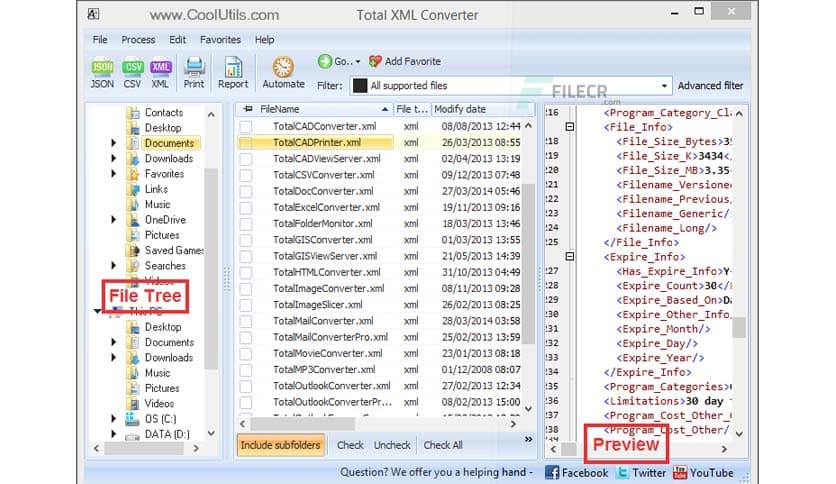This screenshot has width=836, height=484.
Task: Expand the OneDrive tree node
Action: (x=114, y=220)
